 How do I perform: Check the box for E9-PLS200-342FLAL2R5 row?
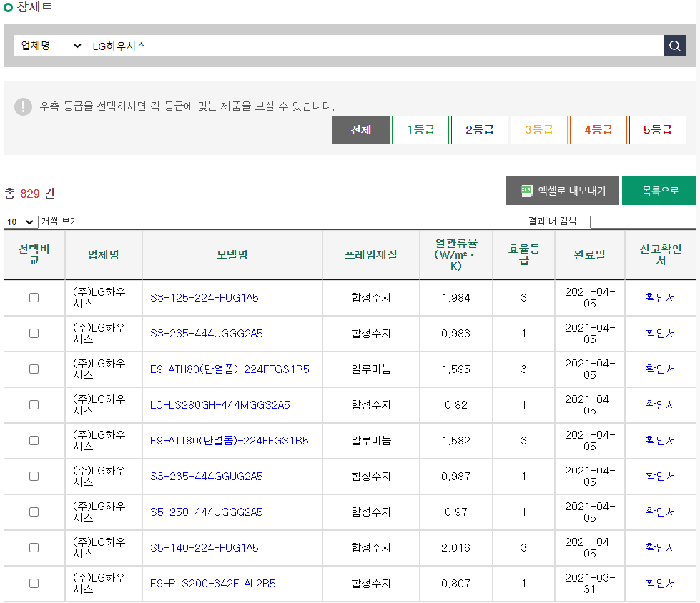click(x=34, y=583)
